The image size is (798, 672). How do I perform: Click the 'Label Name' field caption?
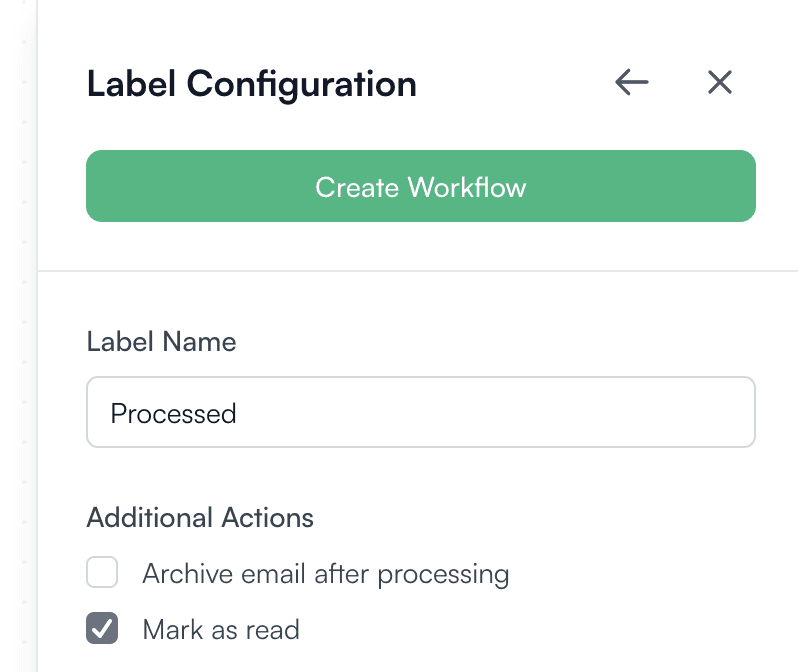(x=161, y=342)
